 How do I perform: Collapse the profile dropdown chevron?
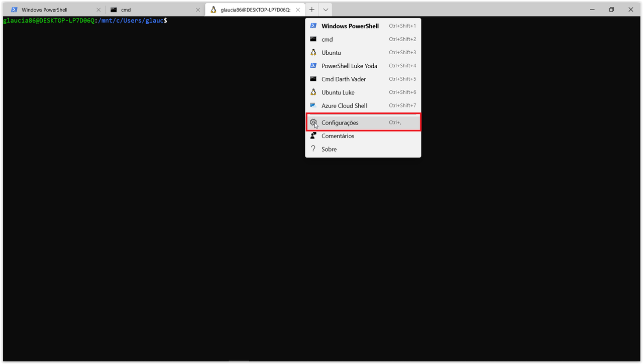click(326, 10)
